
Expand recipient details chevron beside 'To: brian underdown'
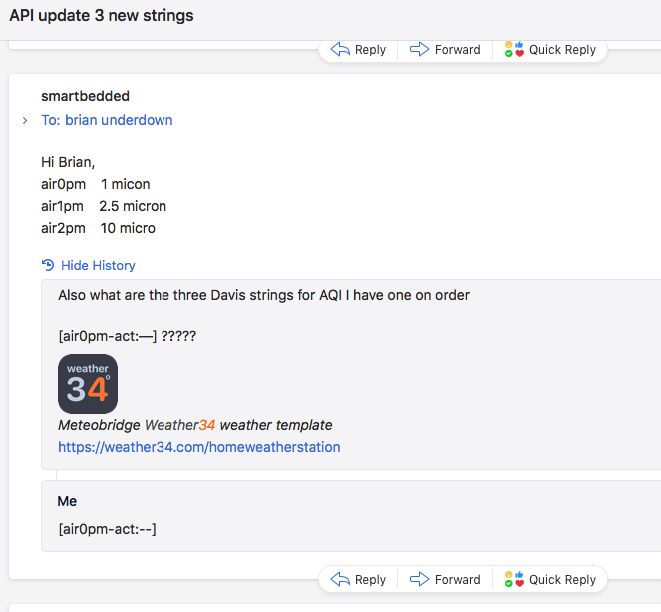tap(25, 121)
